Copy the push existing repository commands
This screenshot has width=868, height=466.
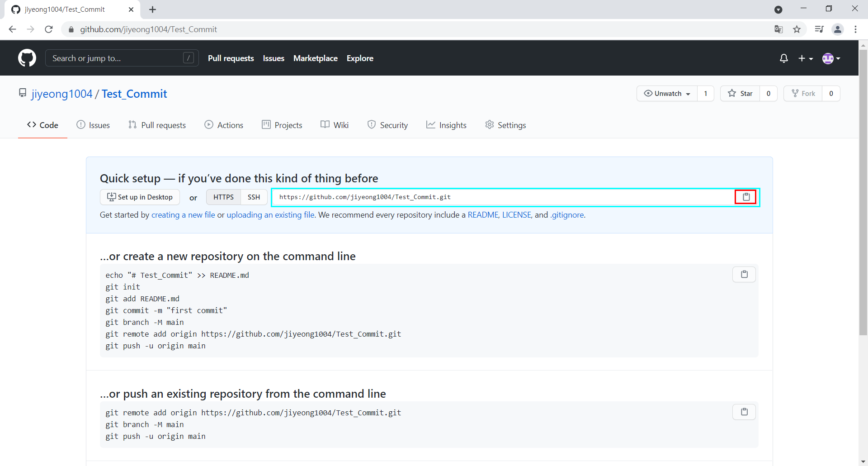[x=744, y=412]
